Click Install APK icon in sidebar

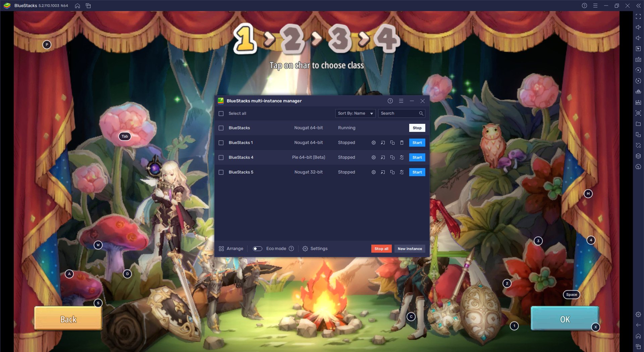[x=638, y=102]
